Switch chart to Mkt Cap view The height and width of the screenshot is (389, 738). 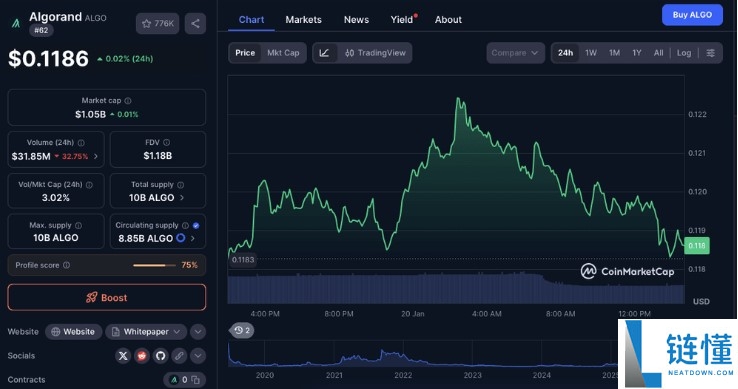[283, 53]
